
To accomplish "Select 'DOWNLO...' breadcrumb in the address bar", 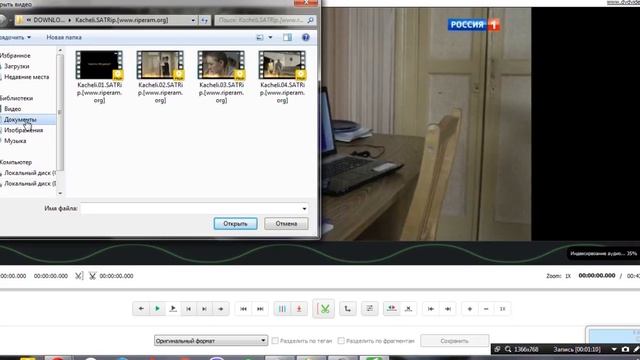I will (x=49, y=20).
